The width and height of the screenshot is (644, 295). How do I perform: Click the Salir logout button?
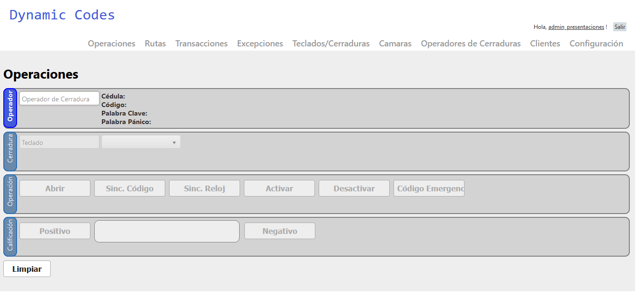(619, 27)
